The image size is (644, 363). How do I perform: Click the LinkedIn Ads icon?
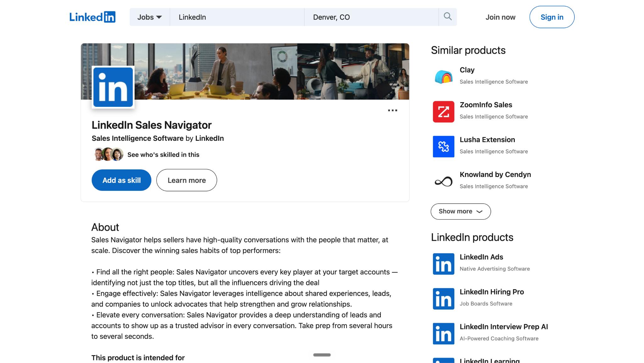[x=443, y=264]
